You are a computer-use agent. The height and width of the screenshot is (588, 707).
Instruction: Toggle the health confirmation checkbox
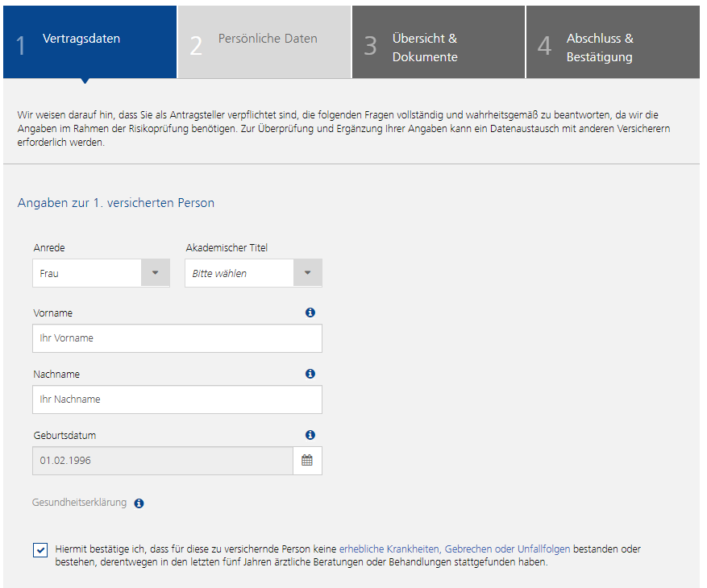[40, 550]
